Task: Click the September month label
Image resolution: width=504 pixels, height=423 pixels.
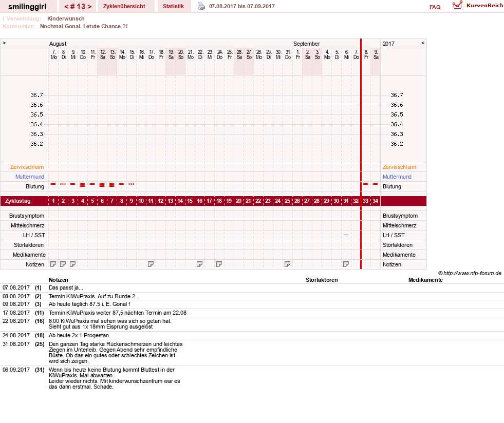Action: (307, 44)
